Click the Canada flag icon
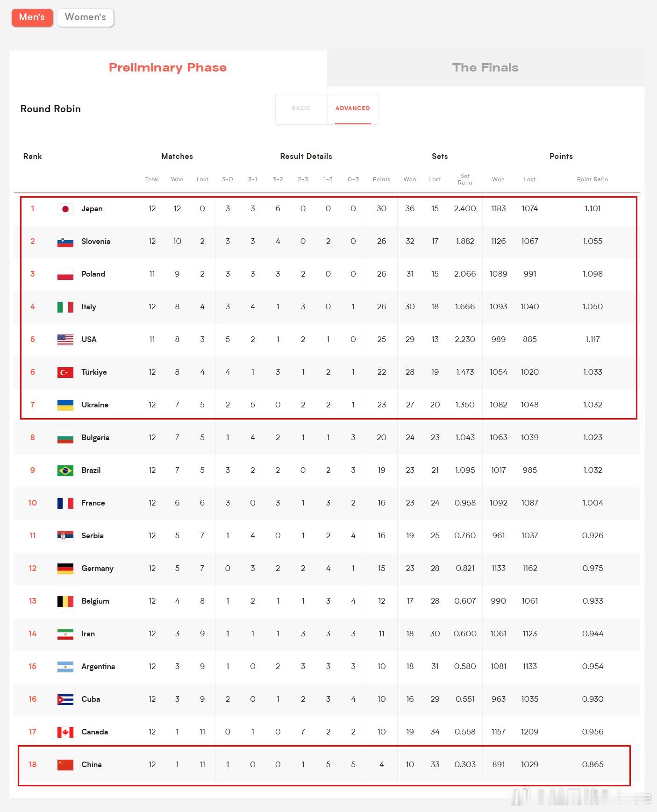 point(65,732)
